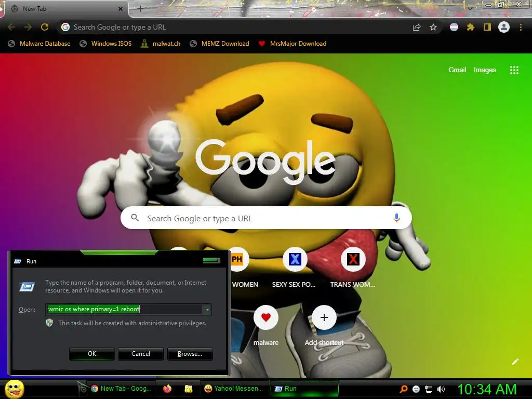
Task: Open the Windows ISOS bookmark
Action: (x=105, y=44)
